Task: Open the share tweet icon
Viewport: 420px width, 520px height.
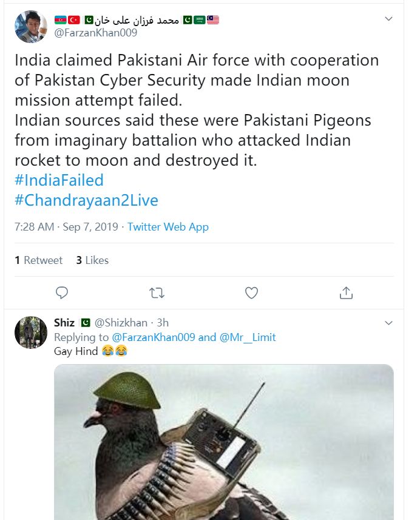Action: pos(346,293)
